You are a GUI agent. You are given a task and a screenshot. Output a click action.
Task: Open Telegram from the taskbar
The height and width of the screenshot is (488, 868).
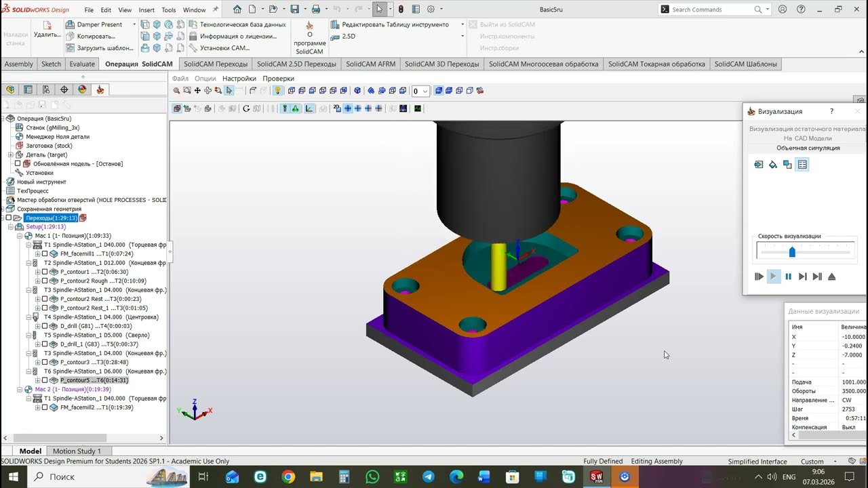click(x=429, y=476)
